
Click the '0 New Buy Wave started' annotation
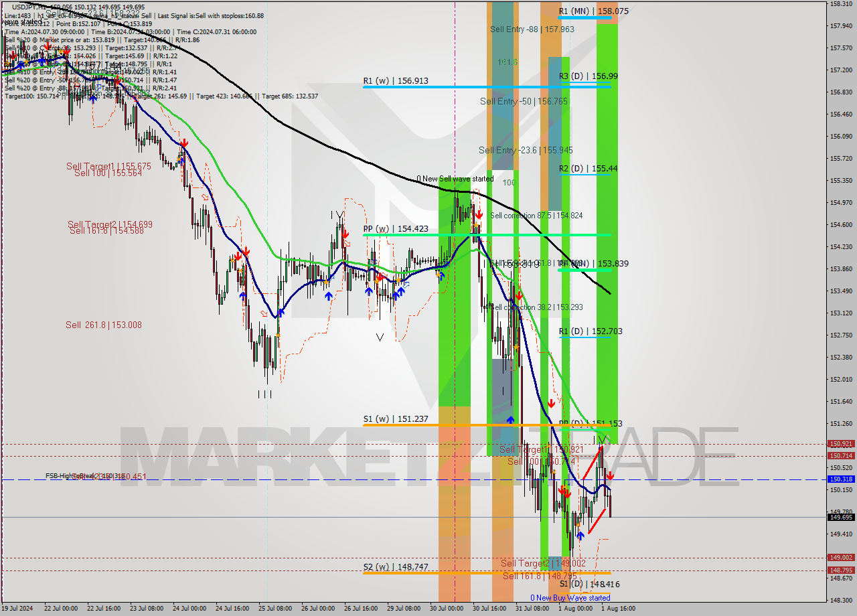click(x=570, y=598)
